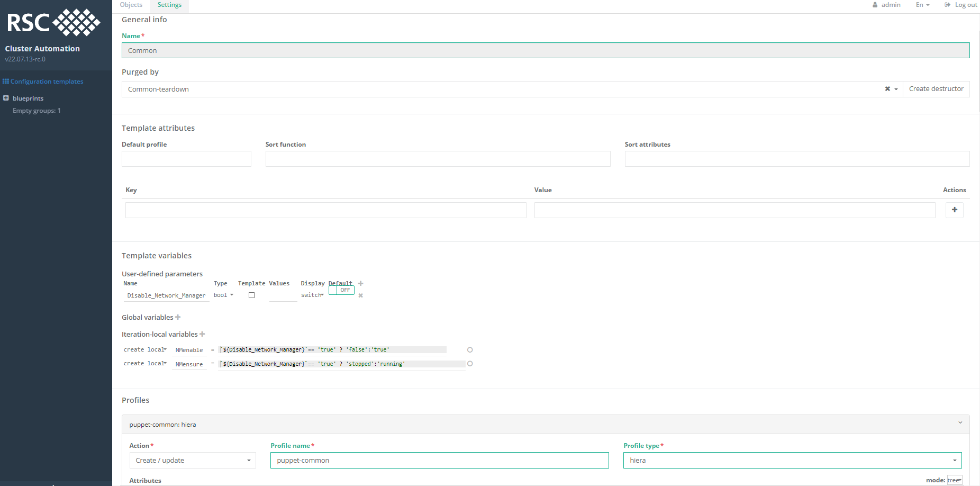Viewport: 980px width, 486px height.
Task: Click the Name field containing Common
Action: [x=546, y=50]
